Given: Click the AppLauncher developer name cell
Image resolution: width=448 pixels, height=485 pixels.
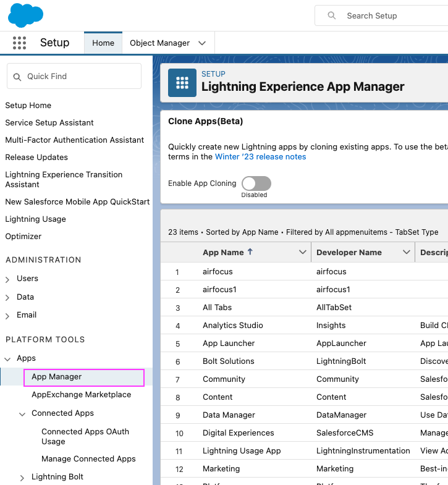Looking at the screenshot, I should pyautogui.click(x=341, y=344).
